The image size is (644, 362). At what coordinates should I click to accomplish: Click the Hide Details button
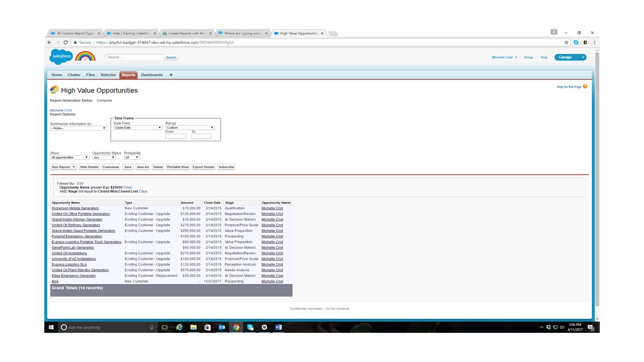click(x=89, y=167)
